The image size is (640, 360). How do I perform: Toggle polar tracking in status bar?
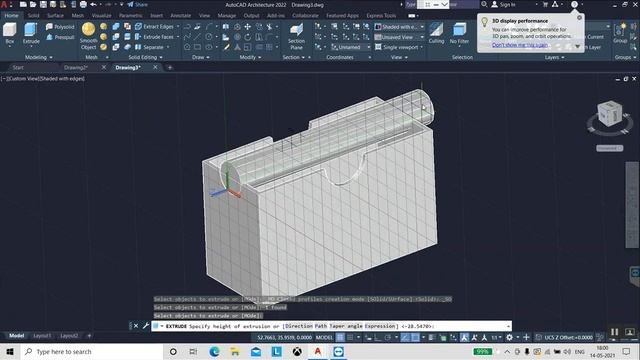tap(388, 337)
